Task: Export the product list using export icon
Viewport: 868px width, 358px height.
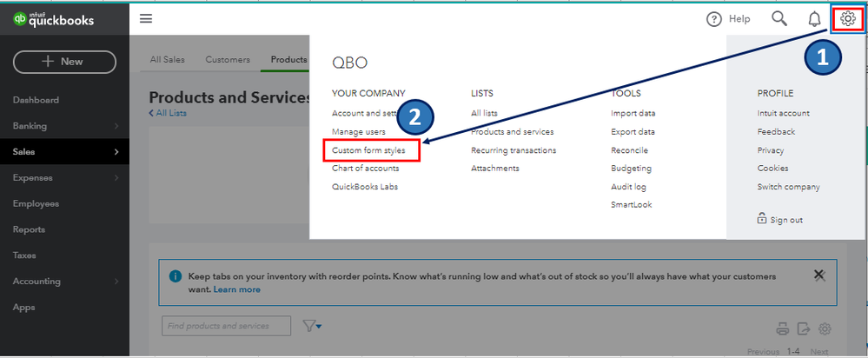Action: click(803, 328)
